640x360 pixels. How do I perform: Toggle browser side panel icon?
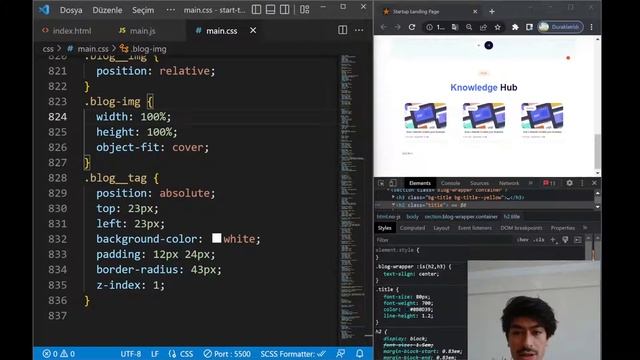(x=529, y=27)
